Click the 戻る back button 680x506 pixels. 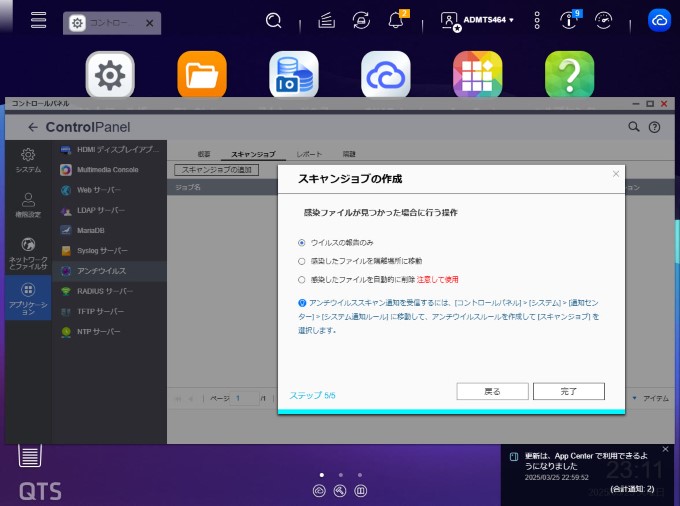click(x=492, y=392)
